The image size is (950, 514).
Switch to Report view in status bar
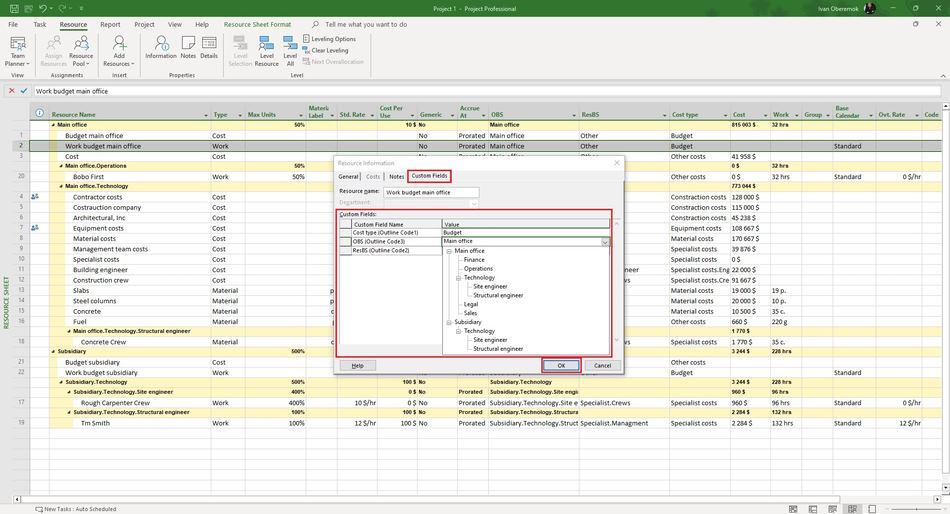(872, 509)
